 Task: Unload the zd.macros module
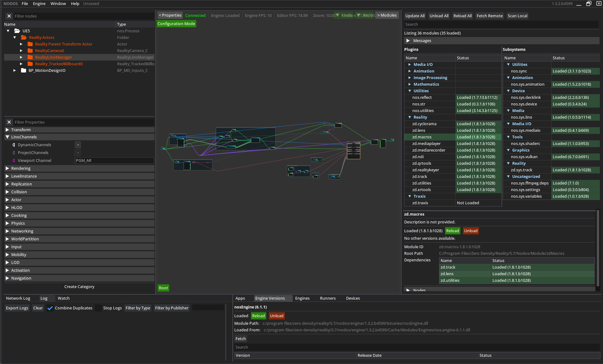[x=470, y=231]
